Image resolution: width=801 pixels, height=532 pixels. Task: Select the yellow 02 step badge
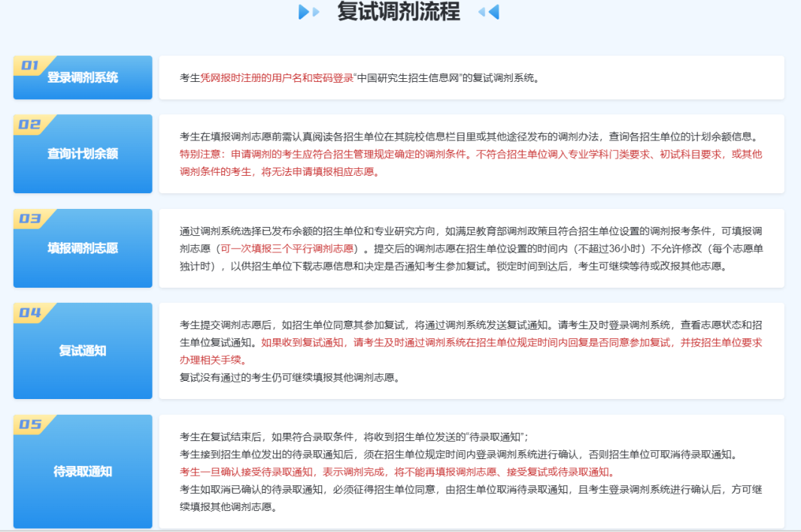[x=32, y=125]
